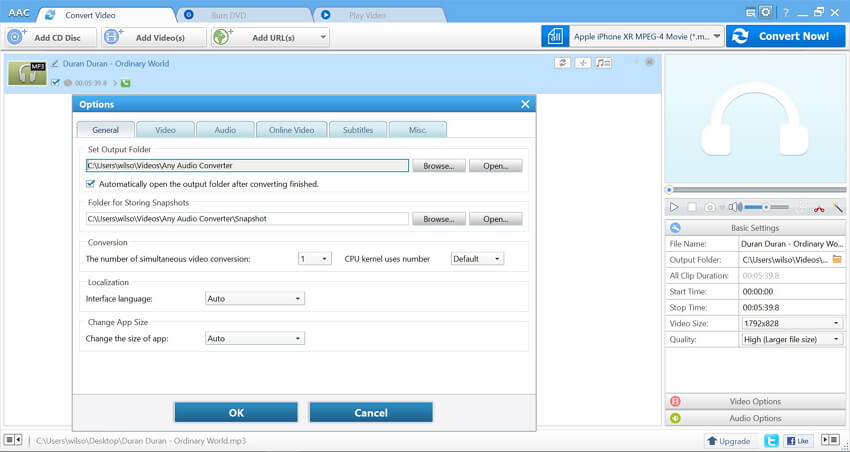
Task: Click the music note list icon on track
Action: [603, 63]
